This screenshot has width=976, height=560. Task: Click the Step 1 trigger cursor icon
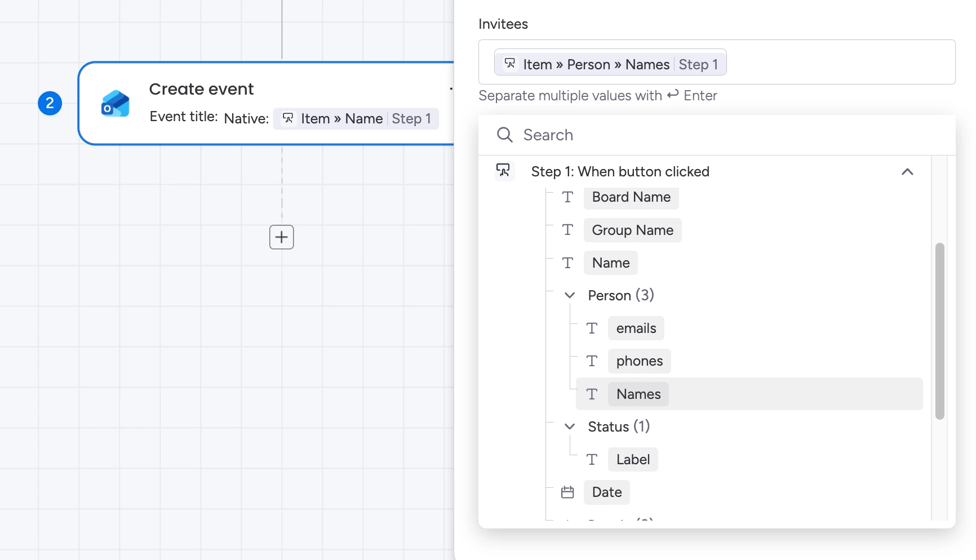tap(503, 171)
